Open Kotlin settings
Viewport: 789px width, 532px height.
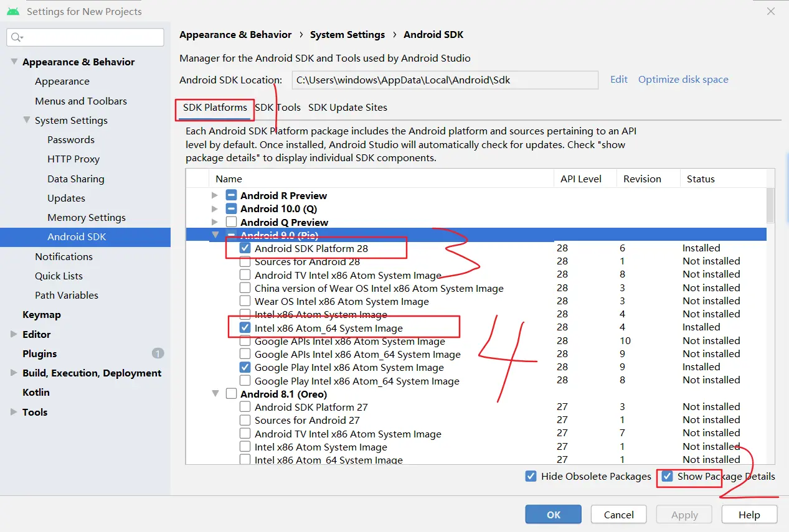pyautogui.click(x=36, y=393)
